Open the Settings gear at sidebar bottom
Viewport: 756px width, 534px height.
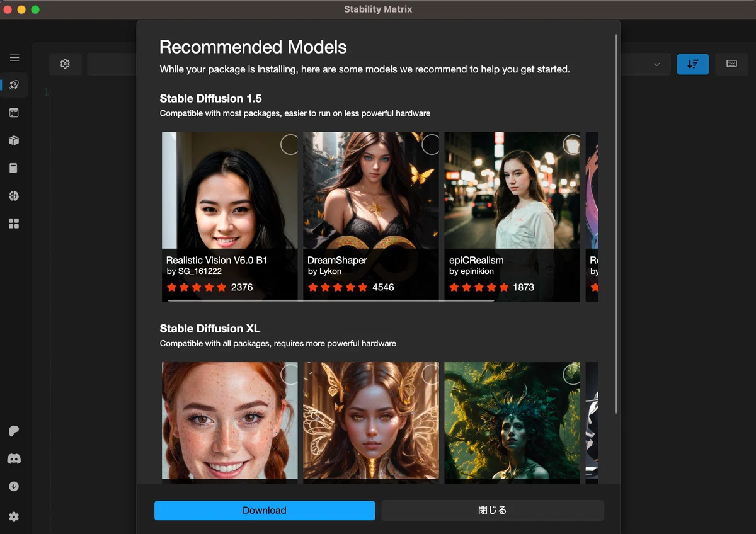[x=14, y=516]
